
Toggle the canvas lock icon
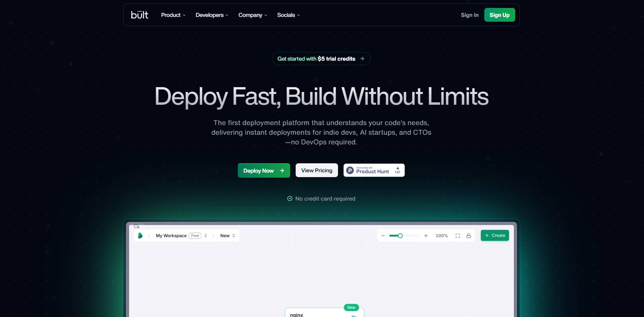click(x=468, y=236)
